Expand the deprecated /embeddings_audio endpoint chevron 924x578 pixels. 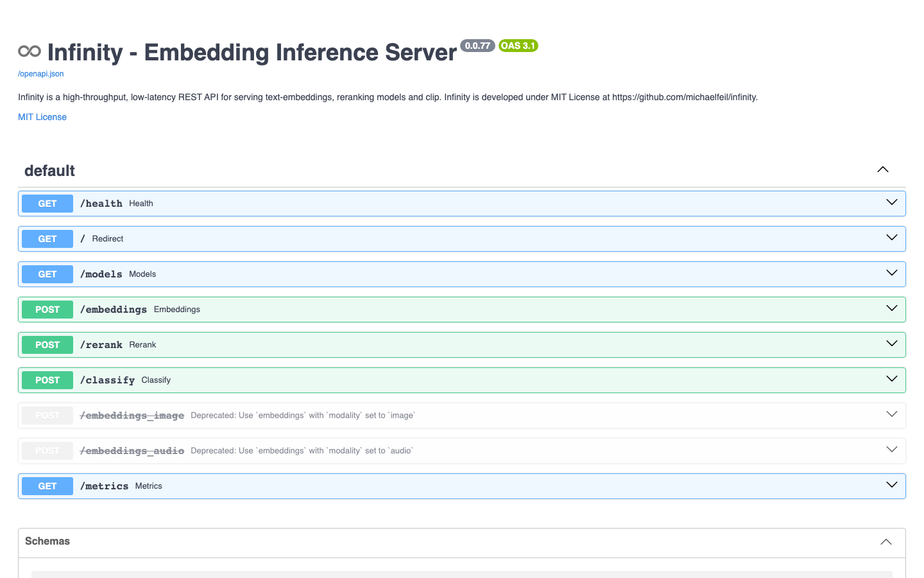[892, 450]
